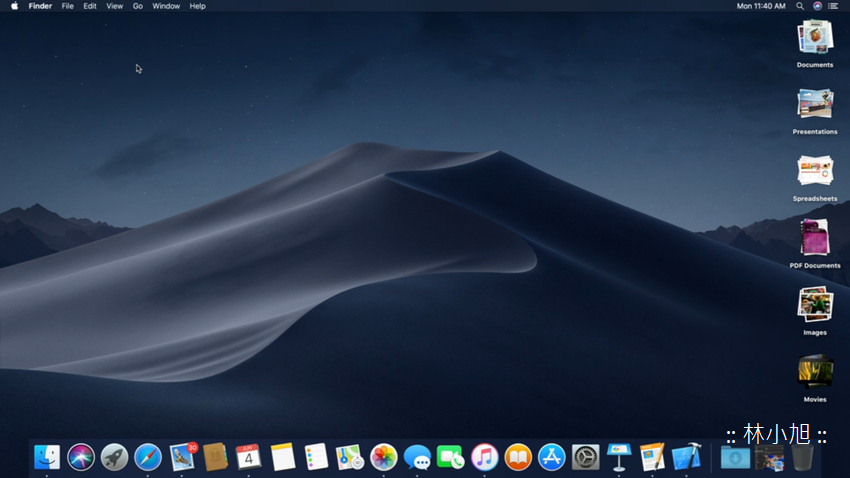Screen dimensions: 850x478
Task: Launch App Store from Dock
Action: click(552, 457)
